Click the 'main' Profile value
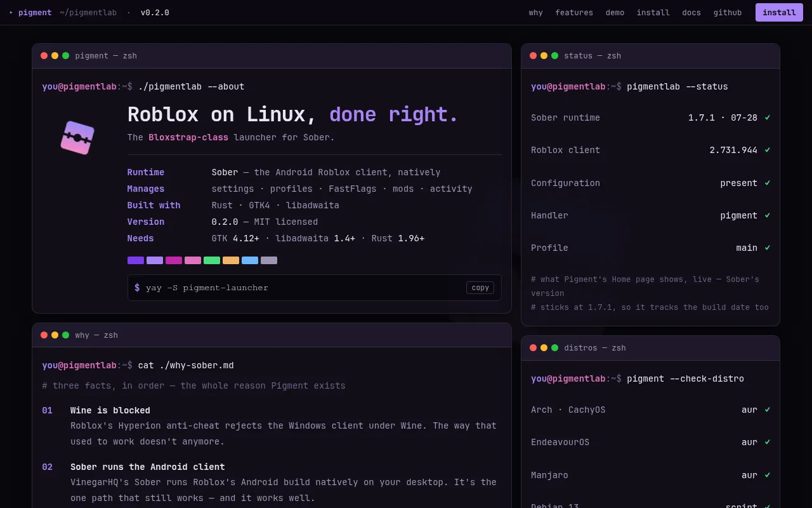Image resolution: width=812 pixels, height=508 pixels. (747, 248)
